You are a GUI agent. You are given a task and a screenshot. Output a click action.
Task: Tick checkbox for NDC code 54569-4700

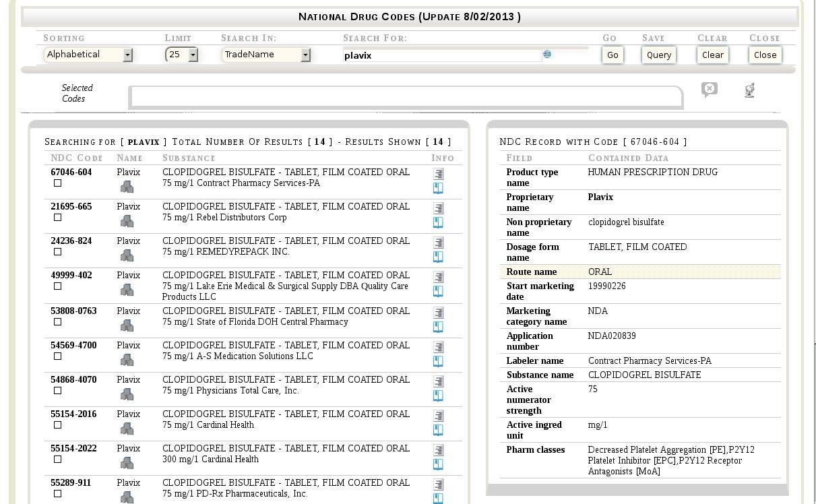57,356
